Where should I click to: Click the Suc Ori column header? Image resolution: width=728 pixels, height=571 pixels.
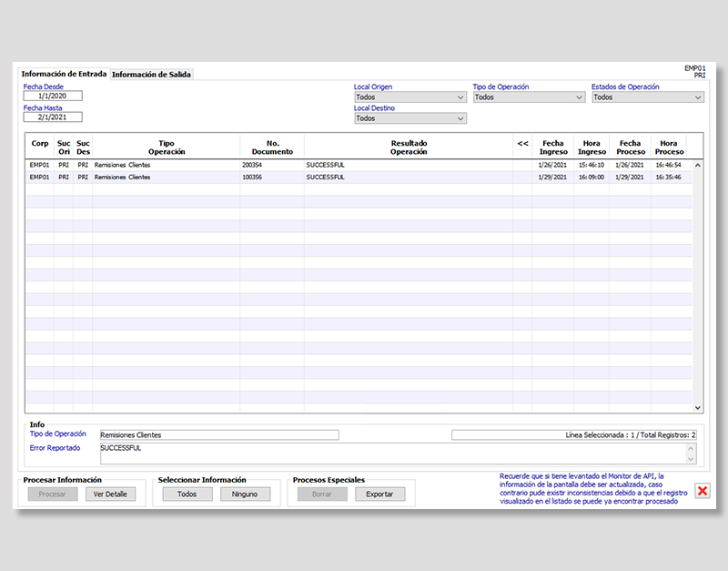point(64,148)
